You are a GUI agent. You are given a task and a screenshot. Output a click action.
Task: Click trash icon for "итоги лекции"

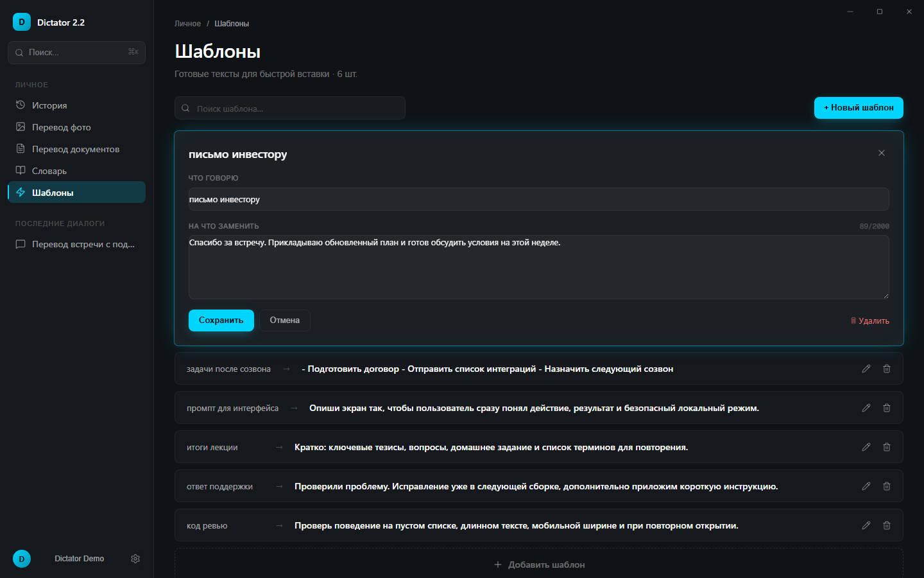[x=887, y=447]
